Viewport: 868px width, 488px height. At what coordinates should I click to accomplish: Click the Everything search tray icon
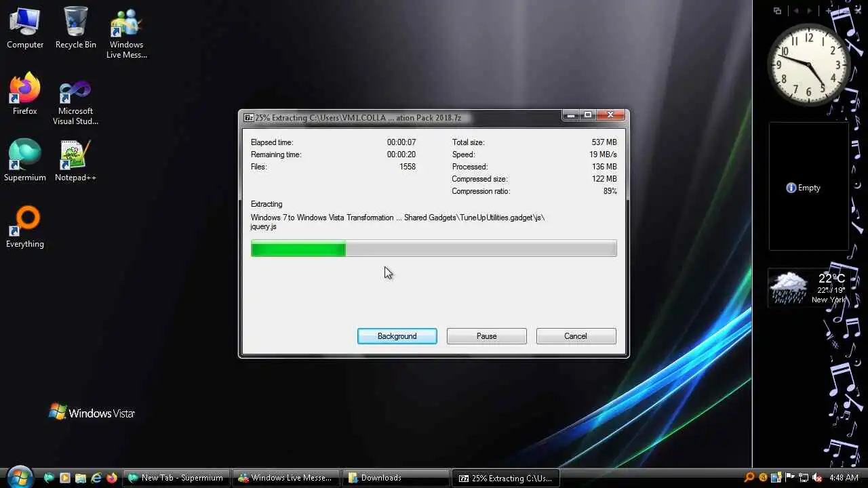tap(749, 478)
